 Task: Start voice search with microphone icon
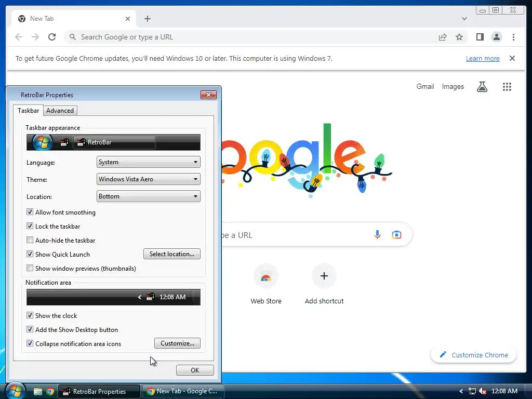tap(377, 234)
